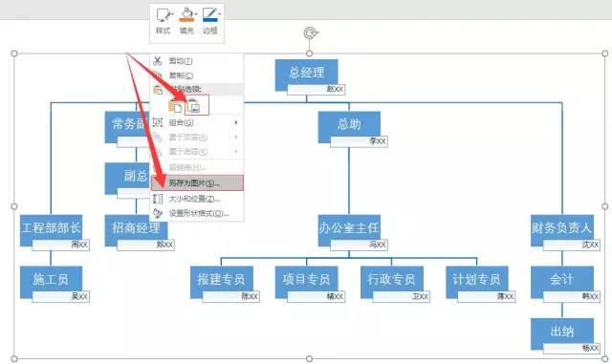
Task: Expand the 组合(G) submenu arrow
Action: tap(236, 122)
